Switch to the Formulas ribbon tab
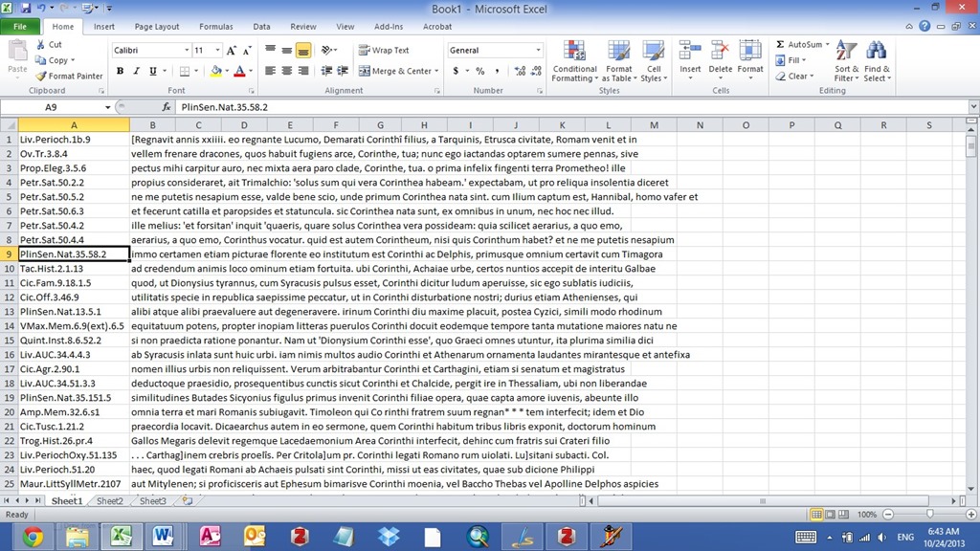980x551 pixels. point(215,27)
